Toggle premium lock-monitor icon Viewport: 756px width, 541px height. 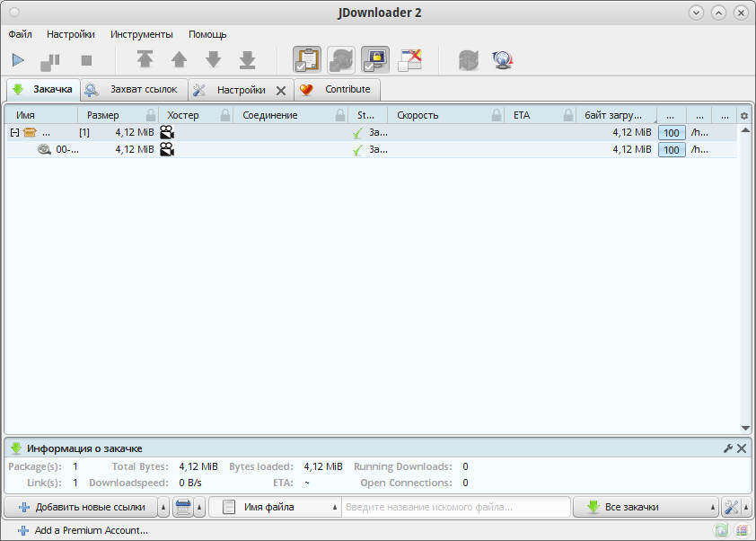tap(375, 60)
